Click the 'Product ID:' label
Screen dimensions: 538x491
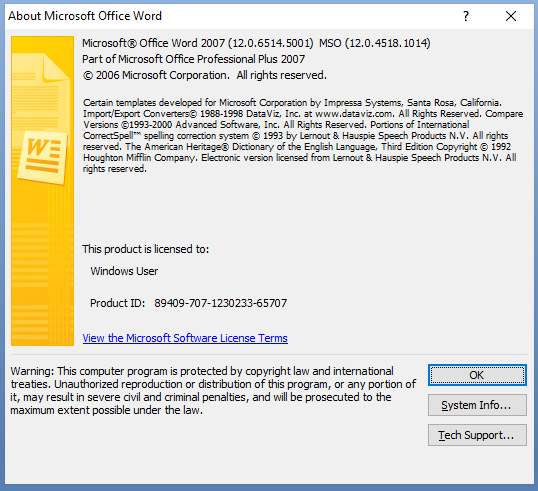pos(117,303)
